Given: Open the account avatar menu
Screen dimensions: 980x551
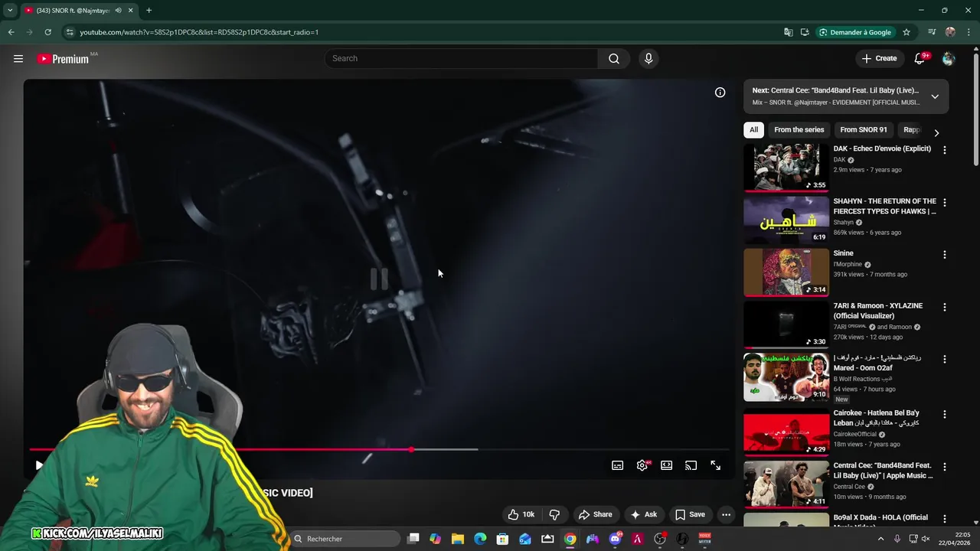Looking at the screenshot, I should pyautogui.click(x=949, y=58).
